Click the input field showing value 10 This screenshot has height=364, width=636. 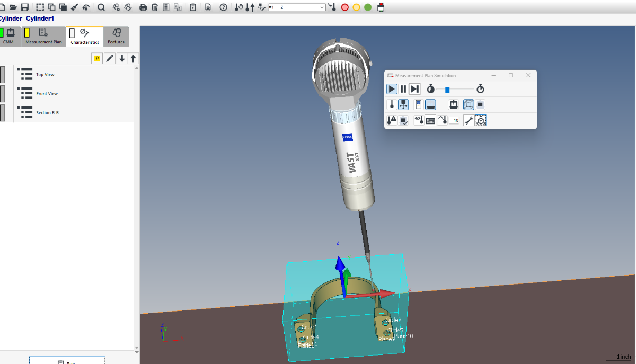coord(455,120)
